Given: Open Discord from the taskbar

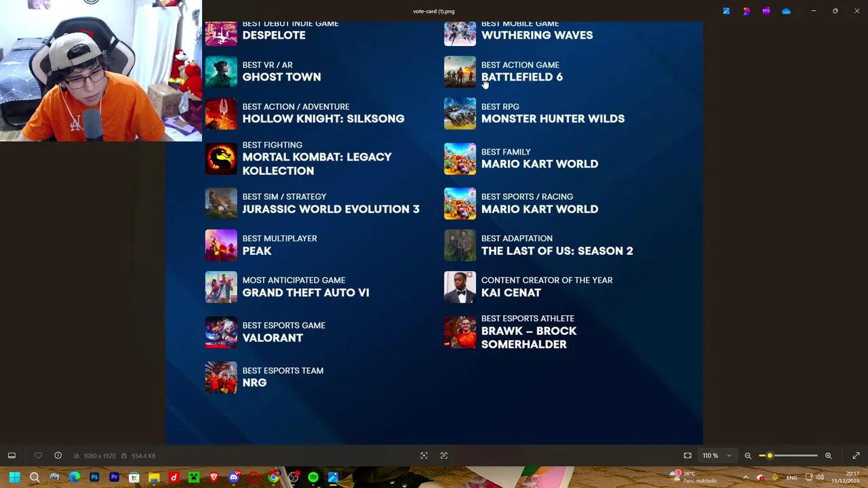Looking at the screenshot, I should 234,477.
